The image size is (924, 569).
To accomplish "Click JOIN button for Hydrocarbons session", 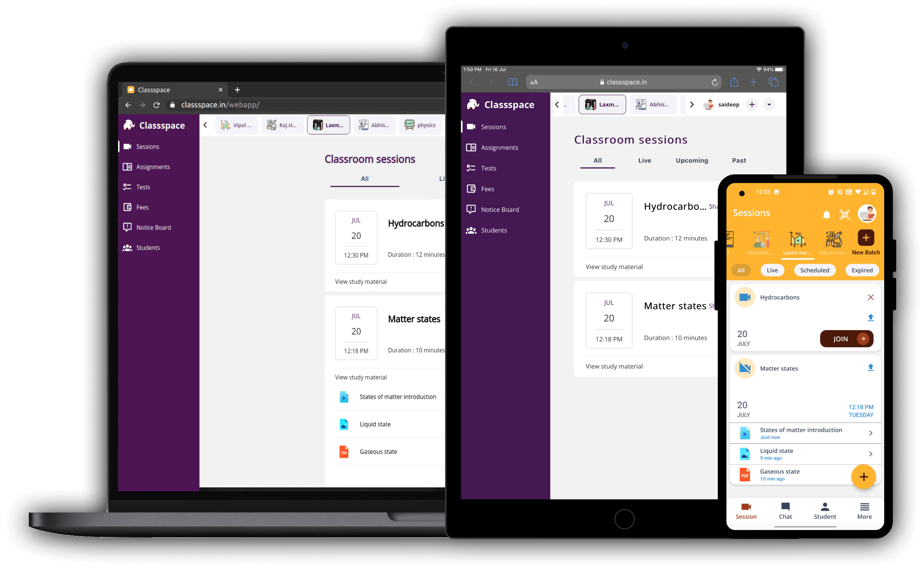I will [847, 339].
